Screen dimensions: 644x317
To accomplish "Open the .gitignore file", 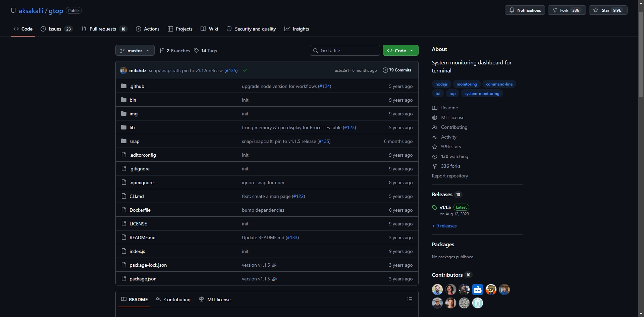I will point(140,169).
